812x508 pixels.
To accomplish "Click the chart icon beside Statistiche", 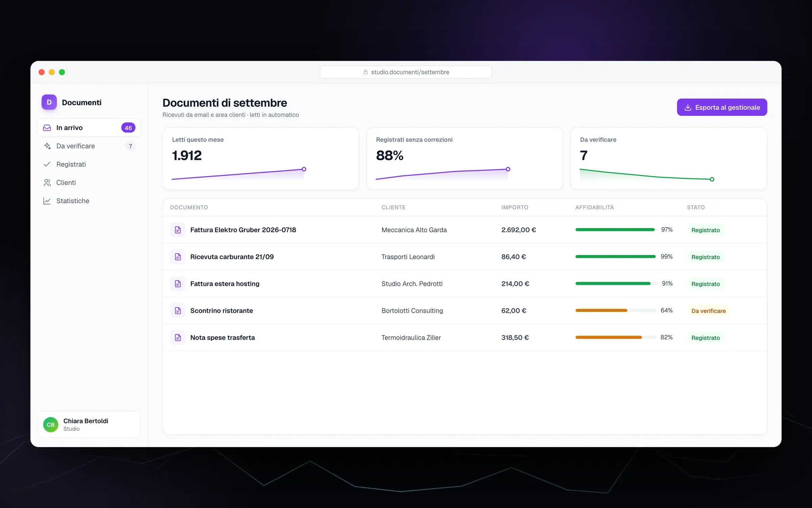I will pos(47,201).
